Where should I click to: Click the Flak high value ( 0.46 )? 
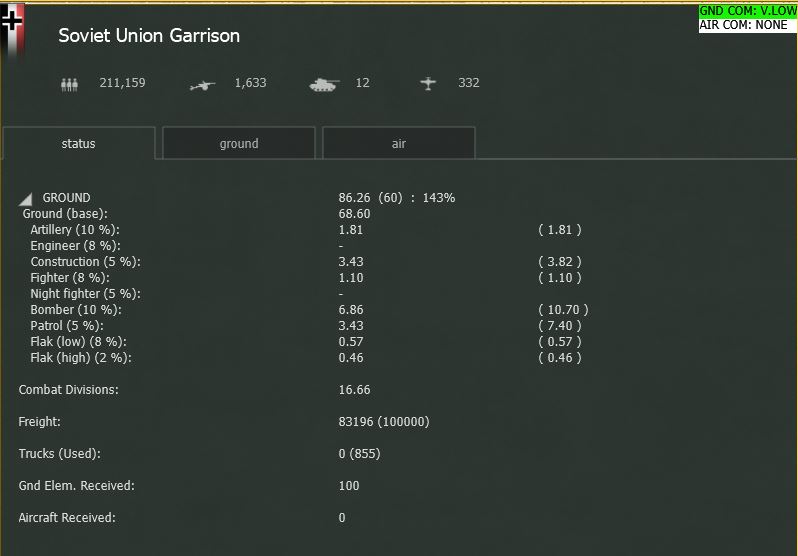560,358
